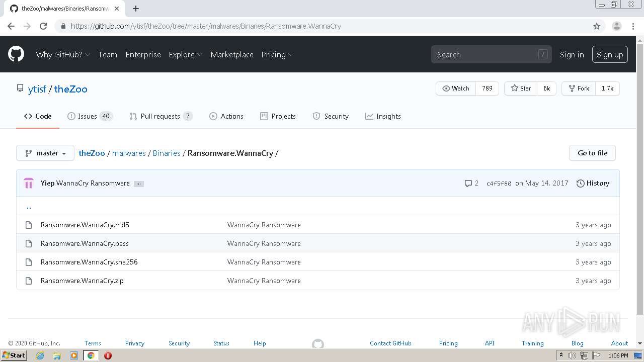Reload the page with refresh icon
Image resolution: width=644 pixels, height=362 pixels.
[43, 26]
